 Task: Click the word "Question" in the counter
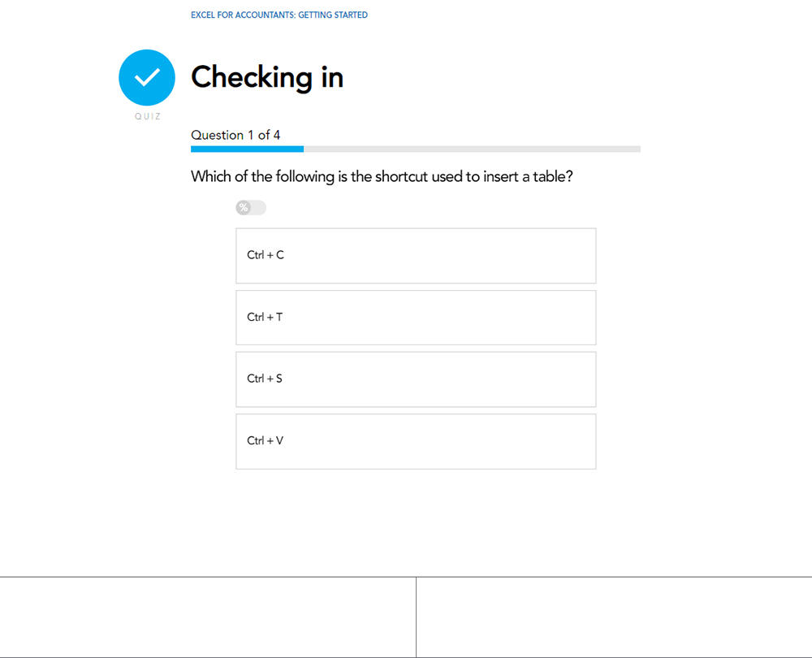[x=217, y=135]
